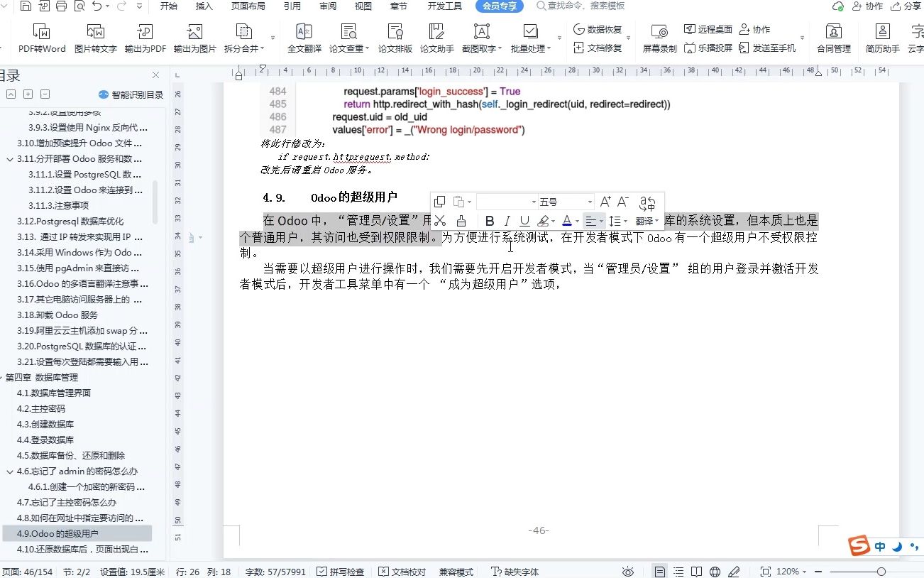This screenshot has width=924, height=578.
Task: Switch to web layout globe icon
Action: point(715,572)
